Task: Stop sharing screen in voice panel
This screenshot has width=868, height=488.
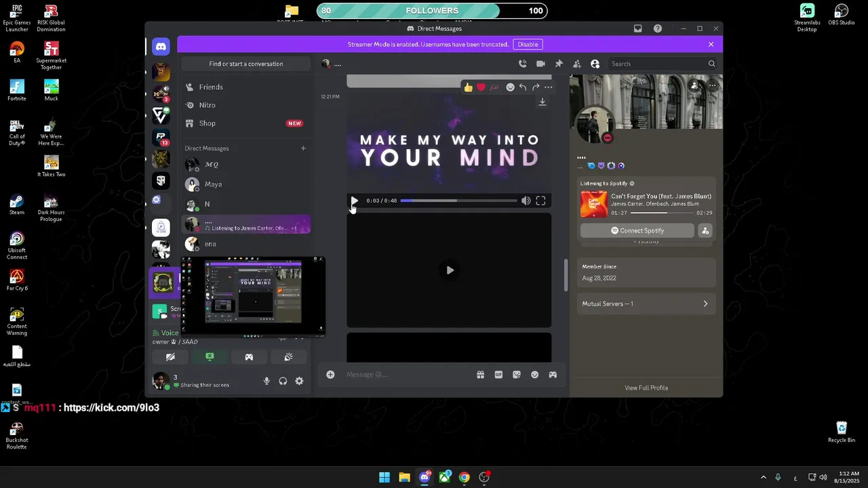Action: 210,357
